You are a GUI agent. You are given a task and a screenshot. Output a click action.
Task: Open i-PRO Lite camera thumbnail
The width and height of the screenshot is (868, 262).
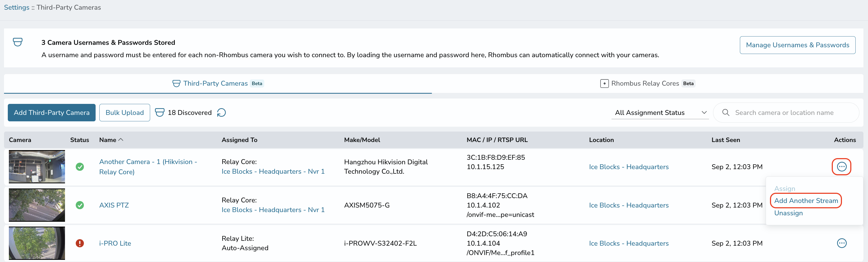(37, 243)
